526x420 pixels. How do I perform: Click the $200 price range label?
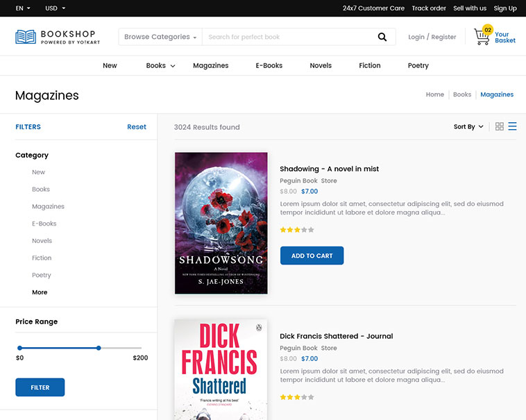point(140,358)
